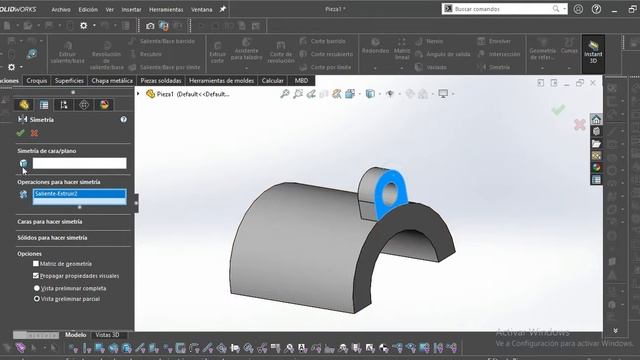The image size is (640, 360).
Task: Switch to the Vistas 3D bottom tab
Action: [x=107, y=335]
